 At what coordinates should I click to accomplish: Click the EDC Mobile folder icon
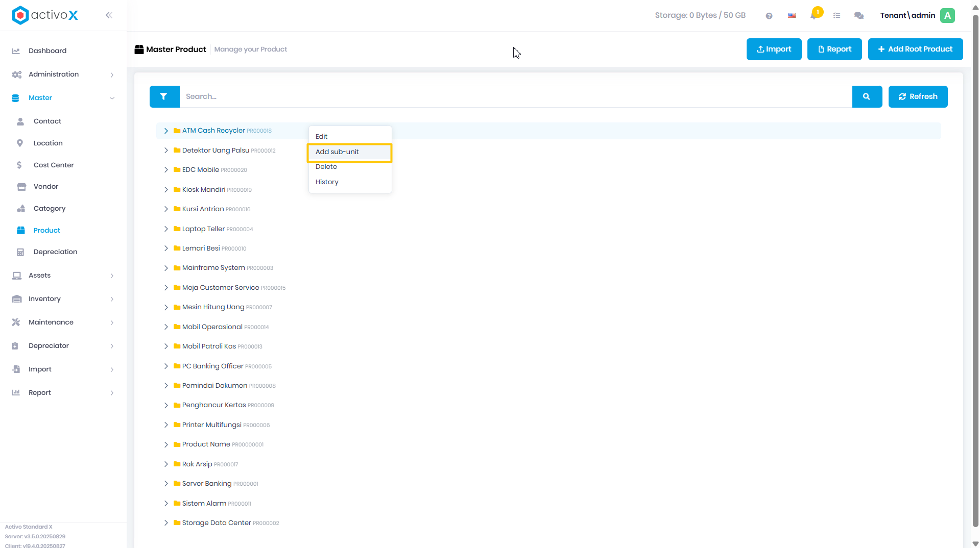(177, 170)
